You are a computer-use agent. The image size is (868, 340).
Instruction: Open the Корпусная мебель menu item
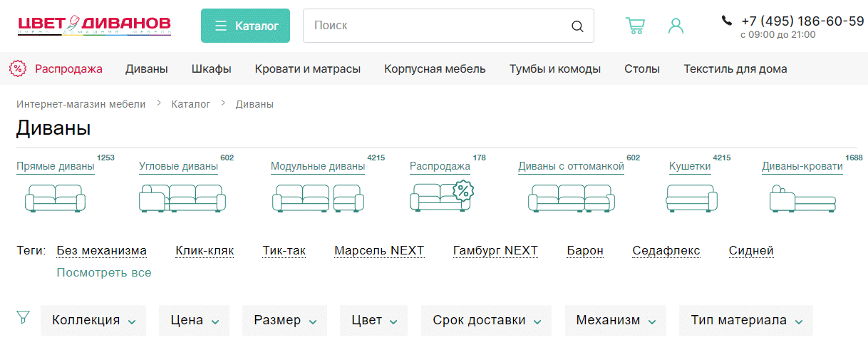(x=435, y=69)
